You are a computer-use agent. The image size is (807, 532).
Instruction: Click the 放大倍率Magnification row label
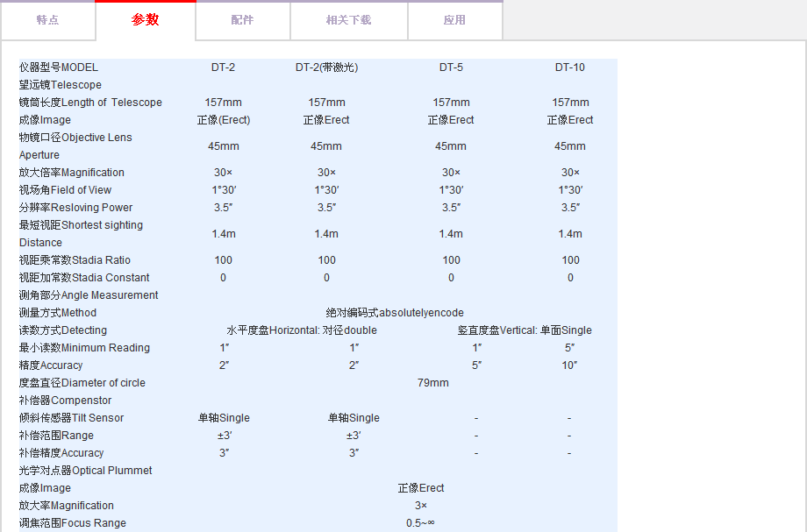[x=72, y=173]
